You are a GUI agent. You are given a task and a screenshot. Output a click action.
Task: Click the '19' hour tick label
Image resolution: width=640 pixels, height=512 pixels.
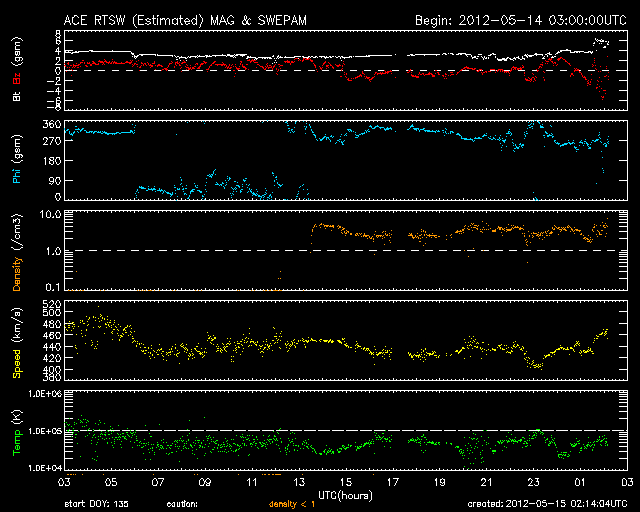pos(440,482)
